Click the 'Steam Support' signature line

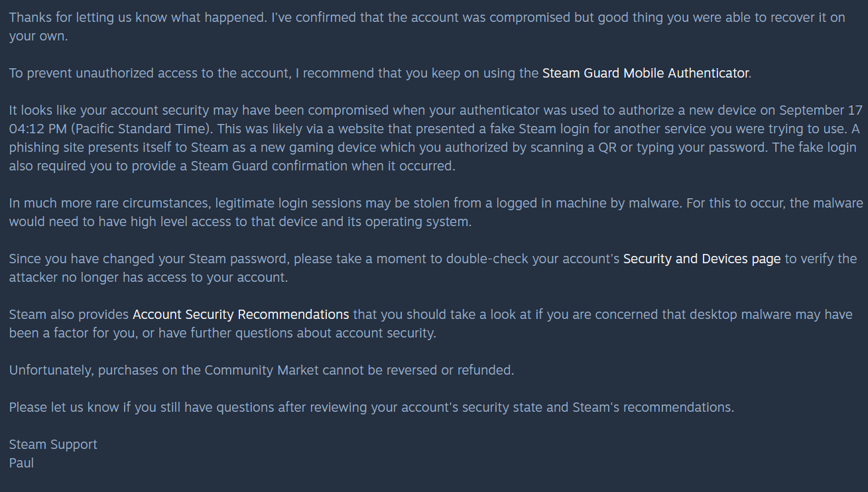(53, 444)
